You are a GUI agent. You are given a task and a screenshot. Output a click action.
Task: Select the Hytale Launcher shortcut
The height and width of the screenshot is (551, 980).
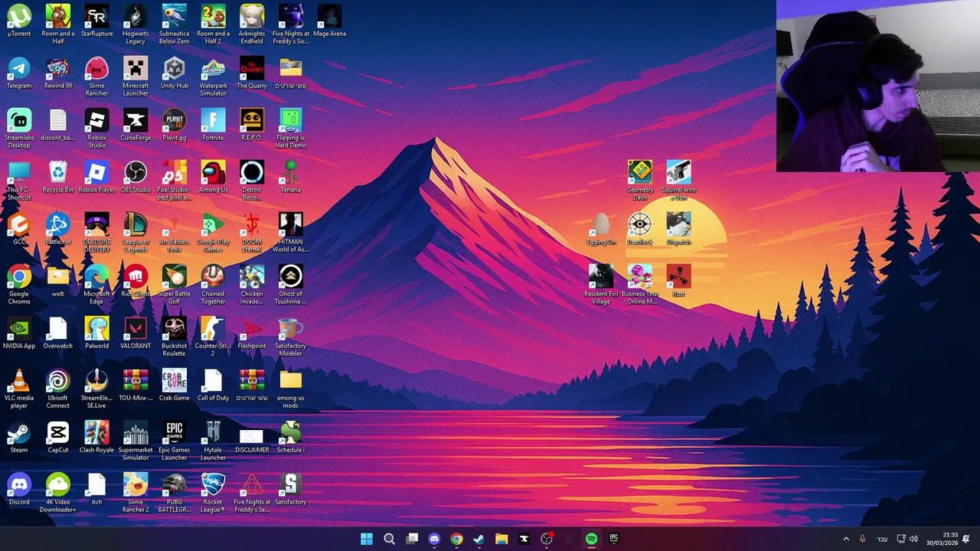(213, 441)
